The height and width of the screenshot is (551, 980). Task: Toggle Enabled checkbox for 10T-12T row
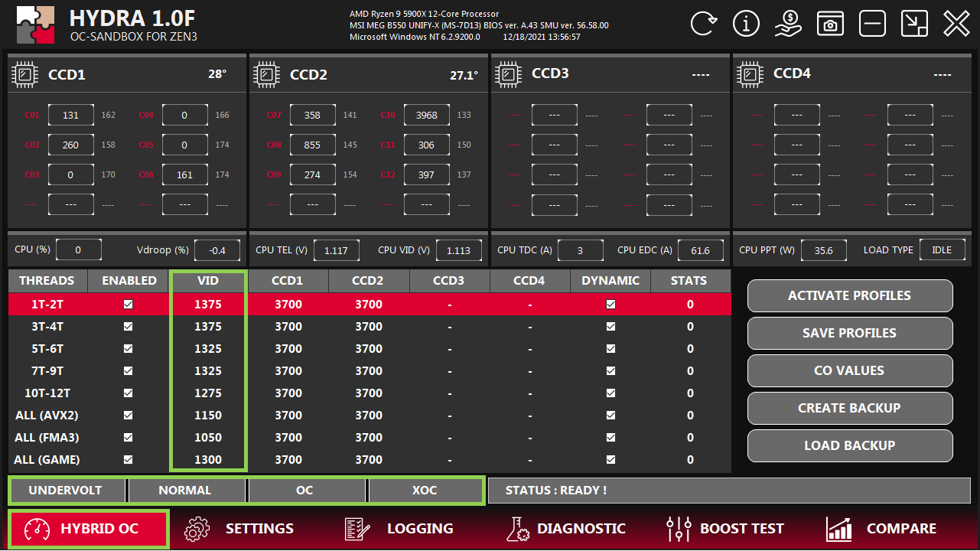point(129,393)
